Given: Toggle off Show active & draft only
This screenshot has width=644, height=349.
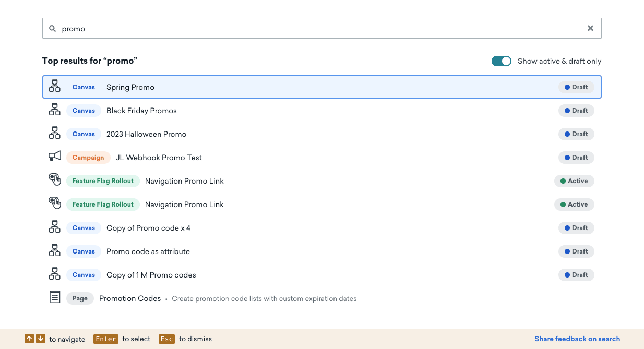Looking at the screenshot, I should pyautogui.click(x=501, y=61).
